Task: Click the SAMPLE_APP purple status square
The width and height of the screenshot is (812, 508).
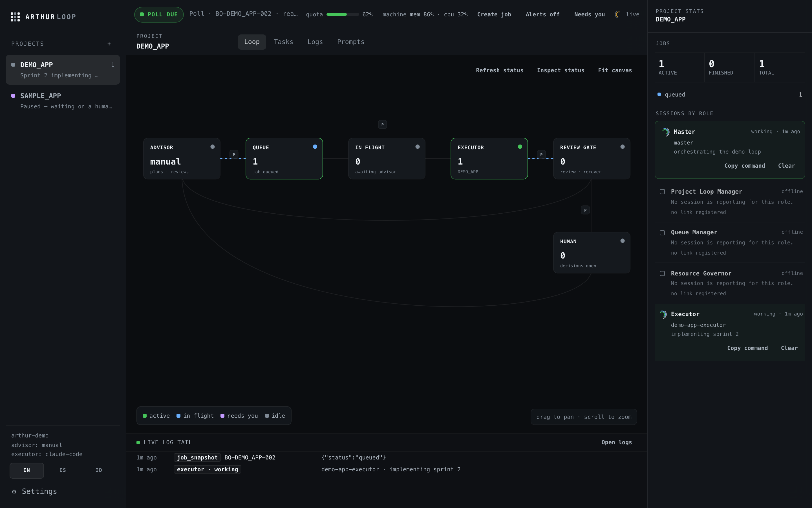Action: tap(14, 96)
